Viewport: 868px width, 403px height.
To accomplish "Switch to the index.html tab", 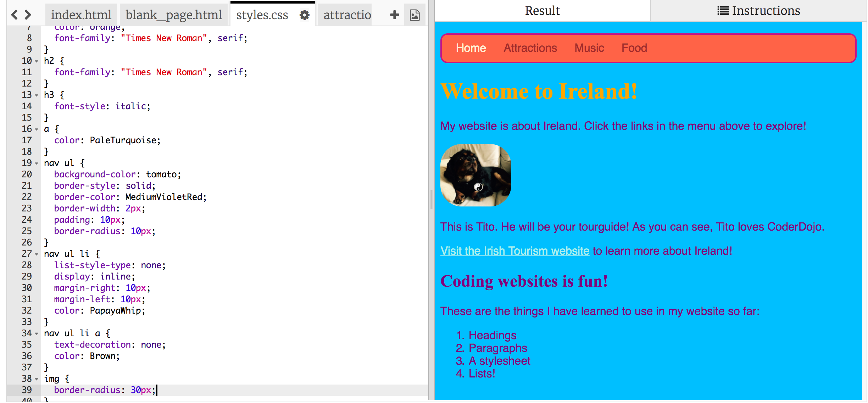I will point(81,15).
